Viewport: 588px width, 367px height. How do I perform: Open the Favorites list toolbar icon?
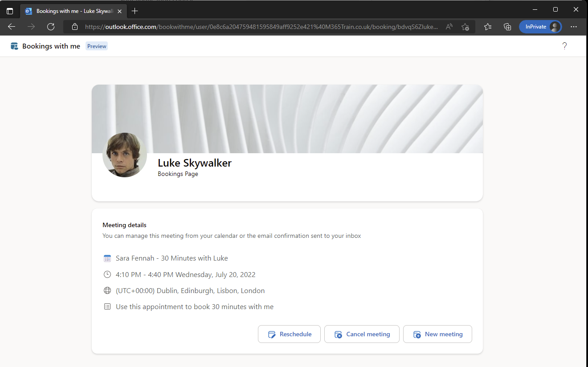point(488,27)
